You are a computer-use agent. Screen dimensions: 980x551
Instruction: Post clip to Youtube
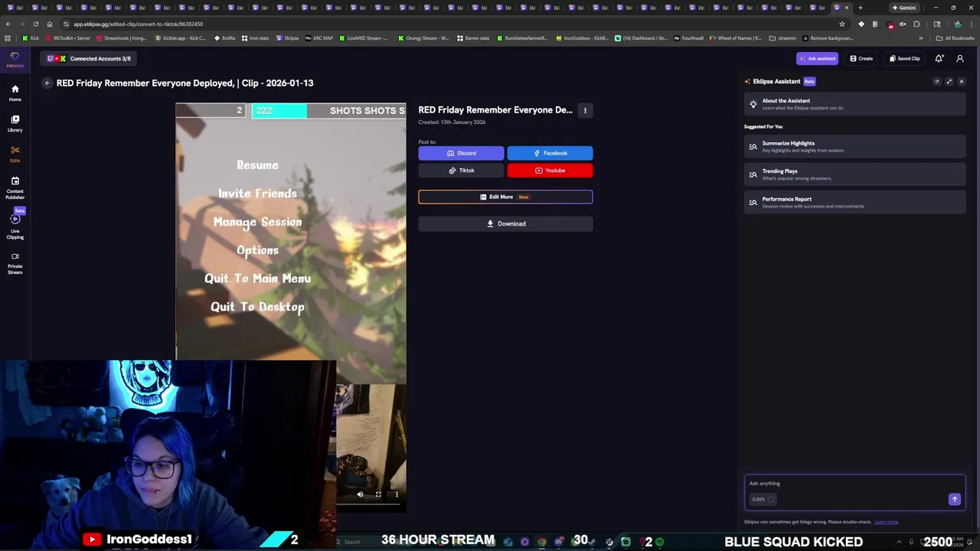550,171
